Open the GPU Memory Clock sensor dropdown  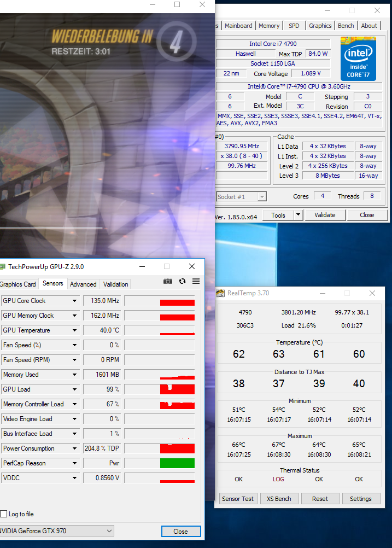pos(74,316)
